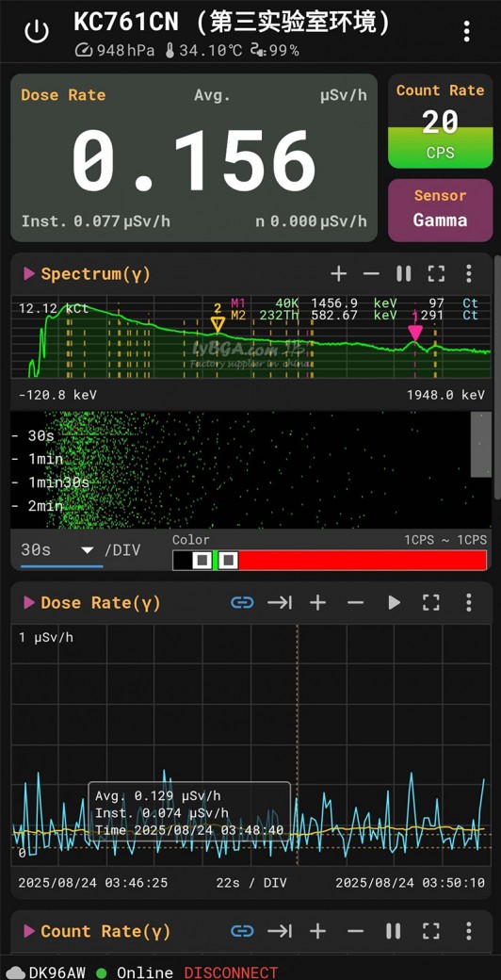501x980 pixels.
Task: Pause the Spectrum acquisition
Action: click(404, 273)
